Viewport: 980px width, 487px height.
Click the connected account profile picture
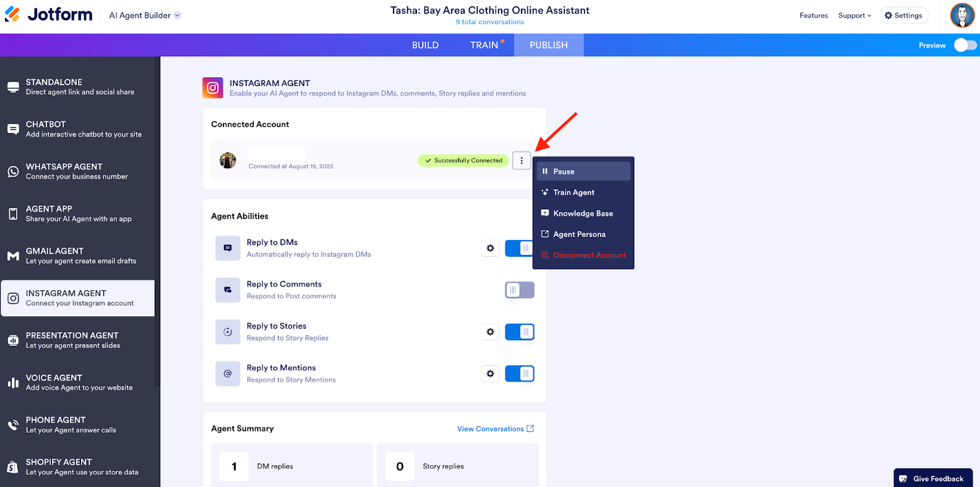[x=228, y=160]
